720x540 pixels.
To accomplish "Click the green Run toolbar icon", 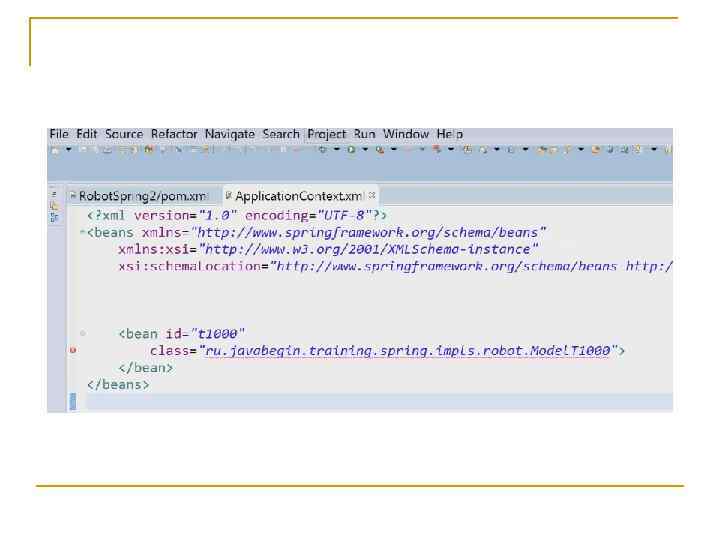I will (x=351, y=150).
